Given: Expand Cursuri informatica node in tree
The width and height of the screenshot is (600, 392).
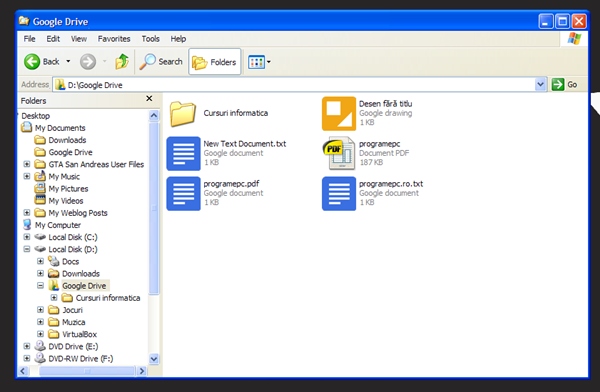Looking at the screenshot, I should tap(54, 298).
